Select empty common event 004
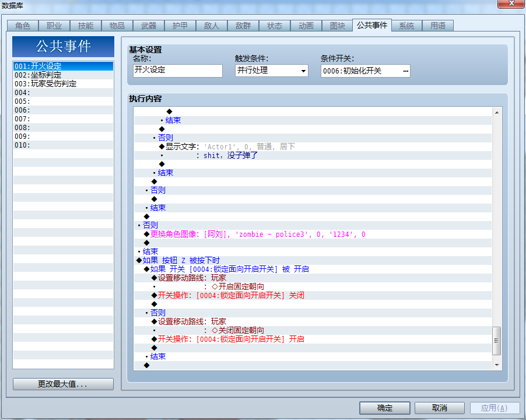Screen dimensions: 526x420 pyautogui.click(x=63, y=92)
